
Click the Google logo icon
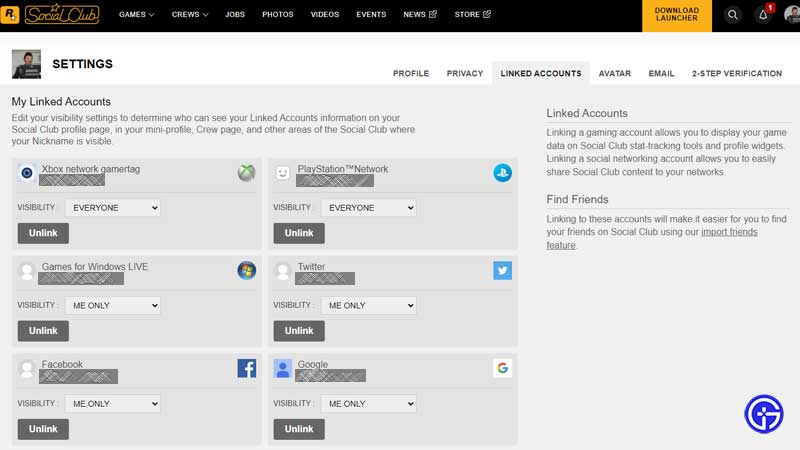502,368
